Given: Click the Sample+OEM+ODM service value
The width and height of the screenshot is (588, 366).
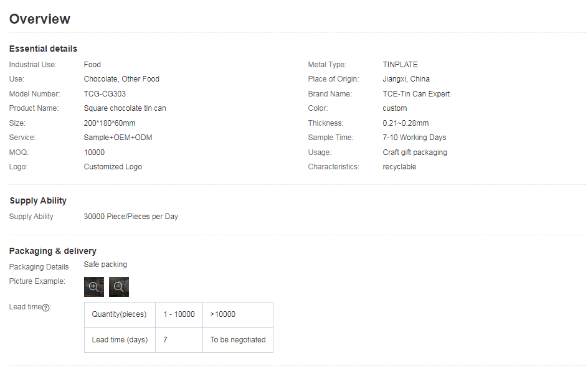Looking at the screenshot, I should point(118,138).
